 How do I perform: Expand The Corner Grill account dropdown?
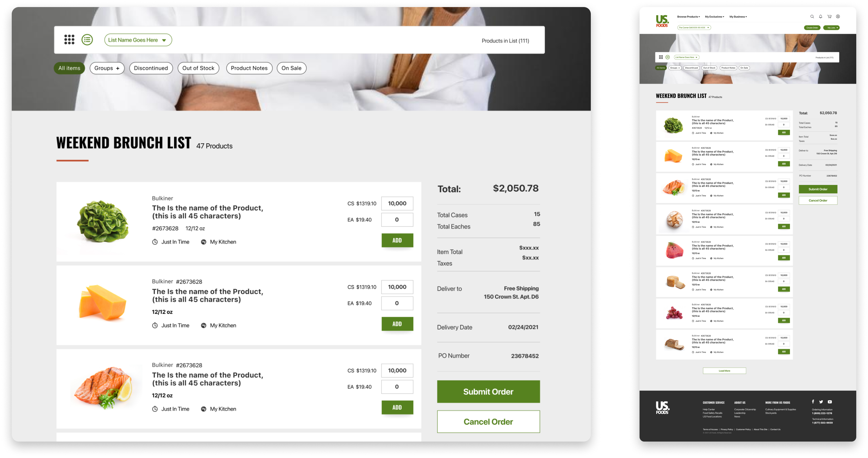694,28
